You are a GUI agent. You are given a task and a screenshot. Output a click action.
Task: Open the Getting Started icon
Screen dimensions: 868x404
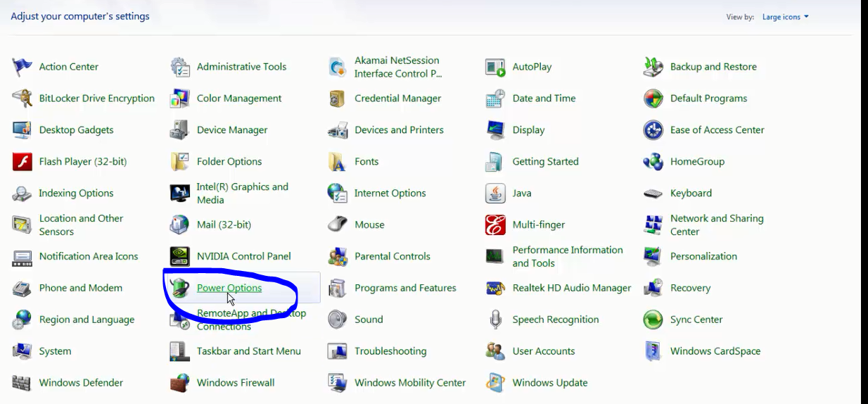click(495, 162)
